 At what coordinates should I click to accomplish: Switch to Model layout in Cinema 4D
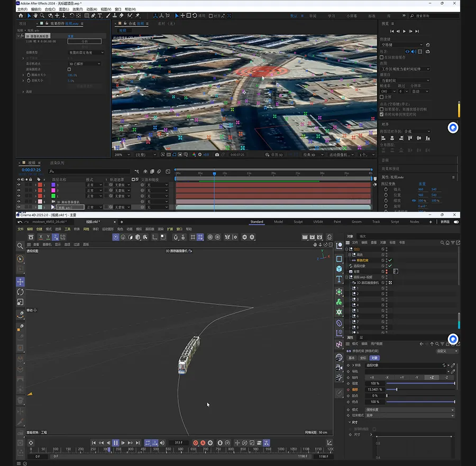point(278,222)
